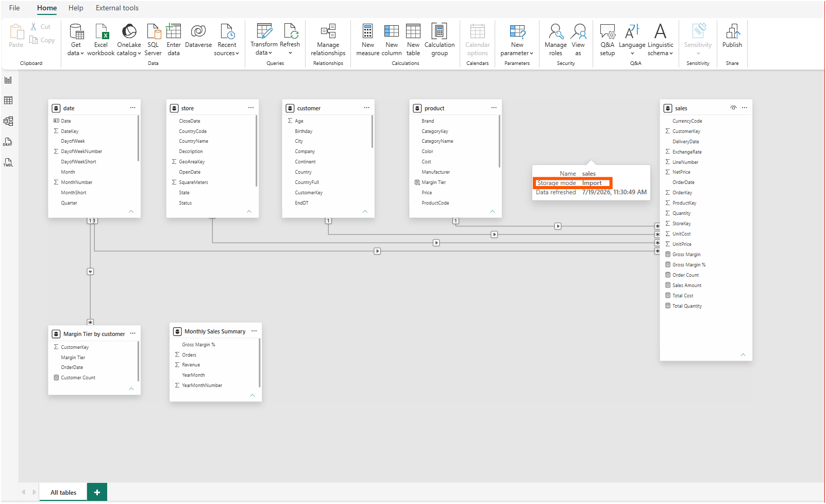Select the Home ribbon tab

click(x=47, y=8)
